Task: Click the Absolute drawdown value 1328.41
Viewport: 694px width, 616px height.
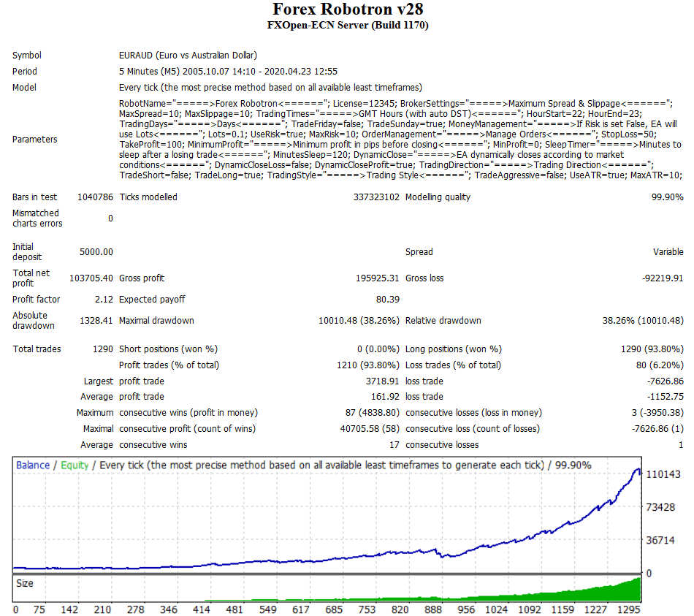Action: (x=96, y=321)
